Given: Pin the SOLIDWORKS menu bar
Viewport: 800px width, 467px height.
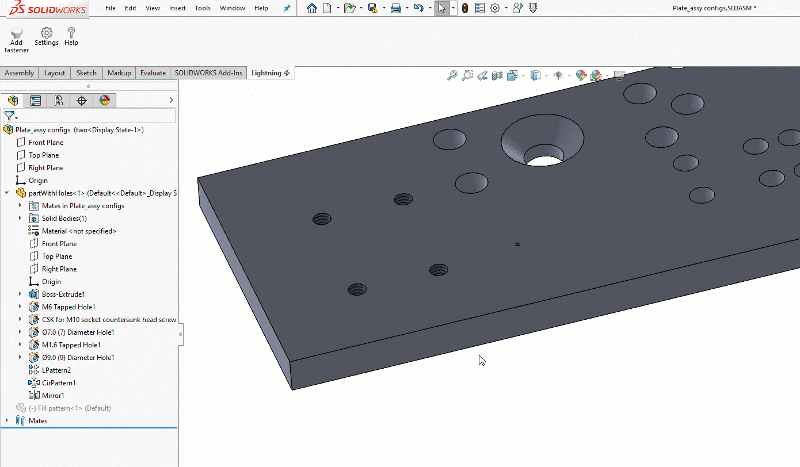Looking at the screenshot, I should pyautogui.click(x=288, y=8).
